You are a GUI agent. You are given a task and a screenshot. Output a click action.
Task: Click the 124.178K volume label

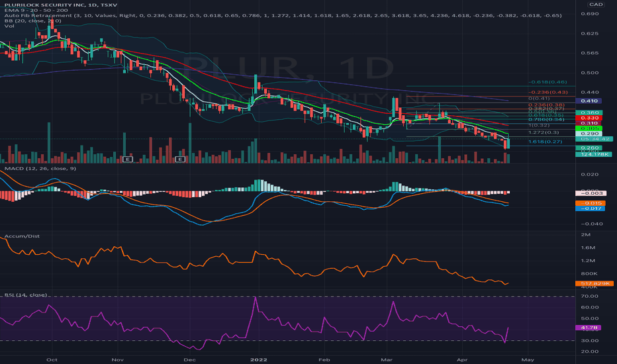coord(594,154)
